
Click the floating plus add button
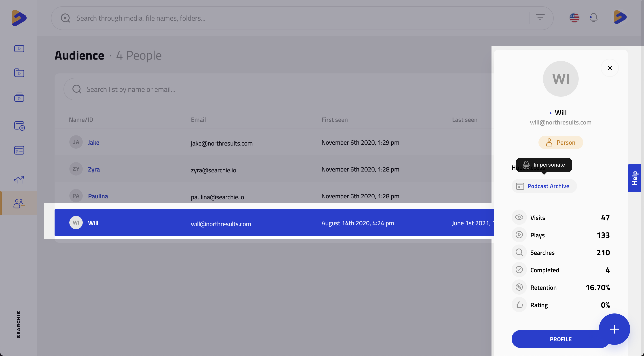coord(614,329)
